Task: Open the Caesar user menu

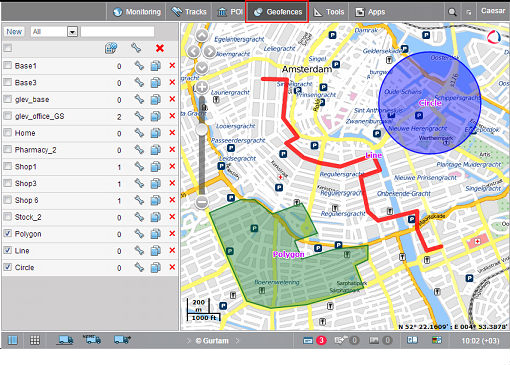Action: click(493, 11)
